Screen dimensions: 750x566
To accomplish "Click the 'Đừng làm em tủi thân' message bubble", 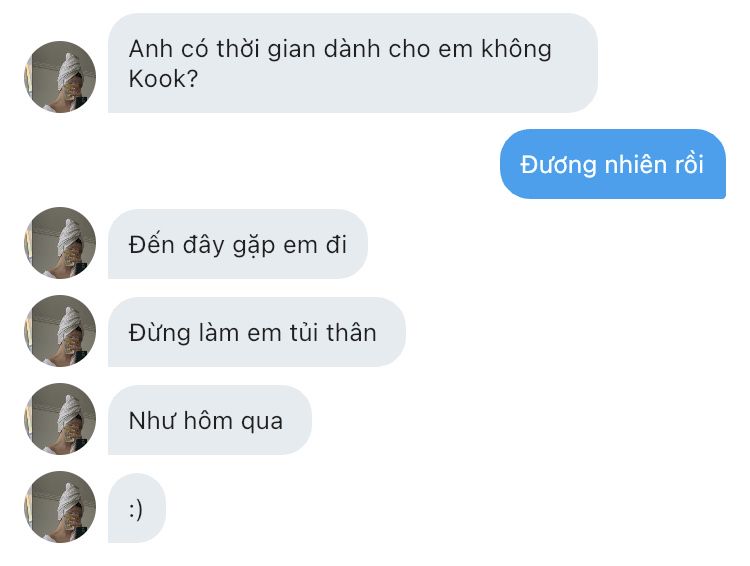I will tap(257, 332).
